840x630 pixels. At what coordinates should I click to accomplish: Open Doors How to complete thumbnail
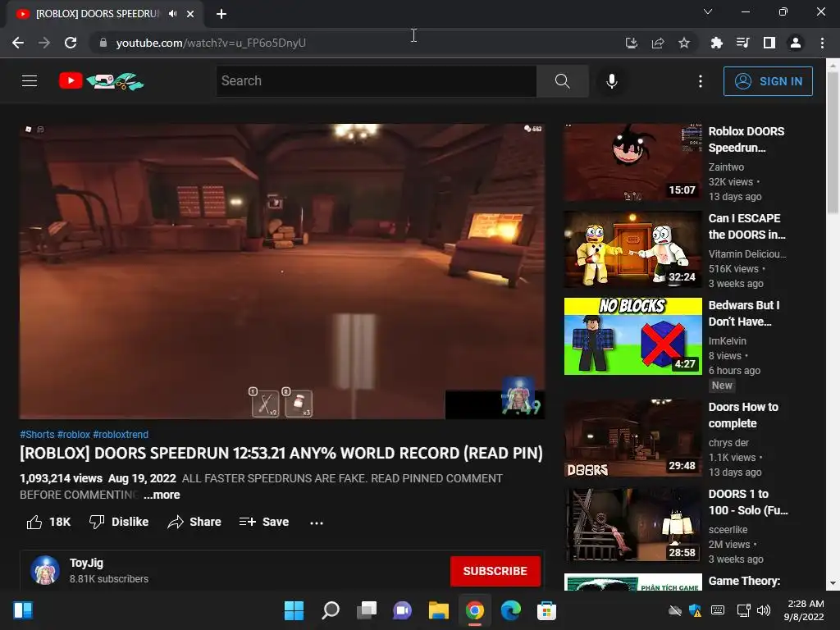coord(632,438)
